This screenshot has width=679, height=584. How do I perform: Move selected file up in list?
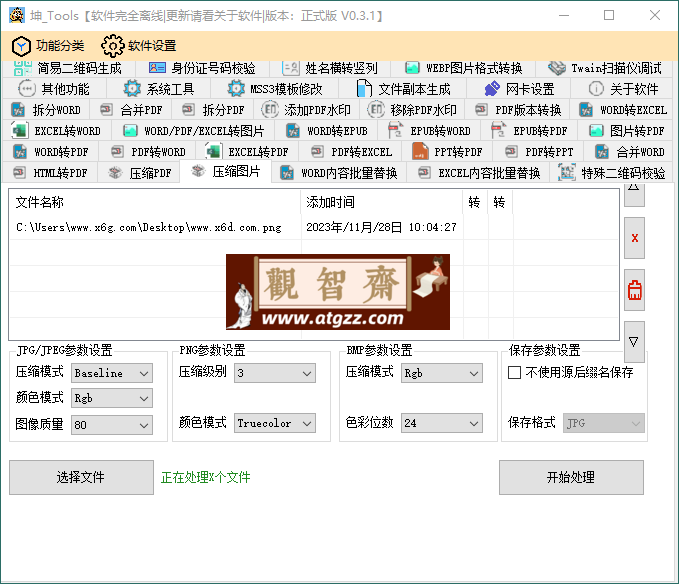(634, 193)
